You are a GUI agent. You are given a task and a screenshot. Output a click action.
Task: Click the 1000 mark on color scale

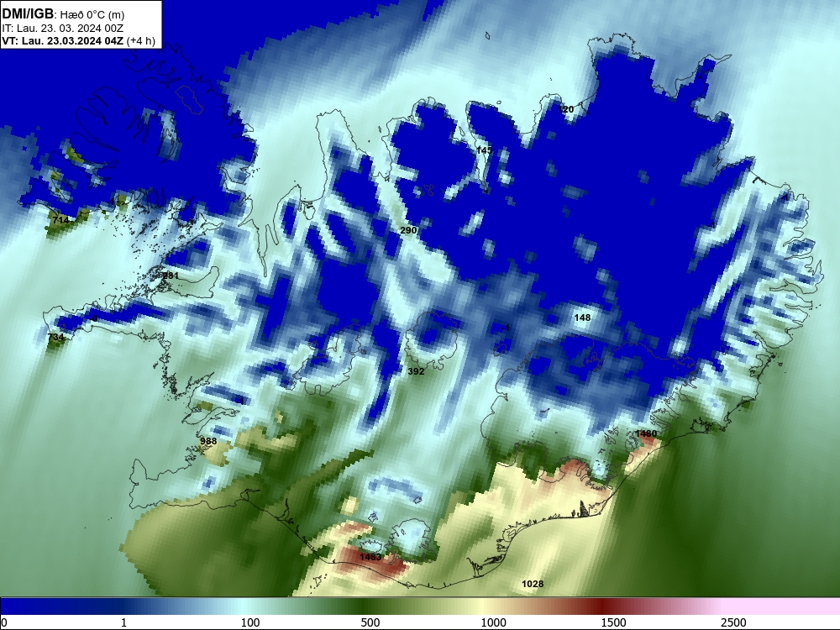[x=493, y=622]
